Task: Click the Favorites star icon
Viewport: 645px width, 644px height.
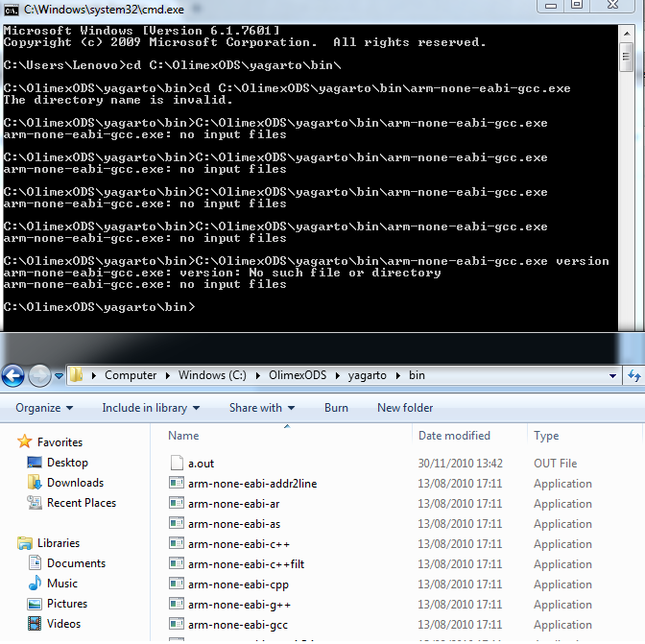Action: (x=25, y=441)
